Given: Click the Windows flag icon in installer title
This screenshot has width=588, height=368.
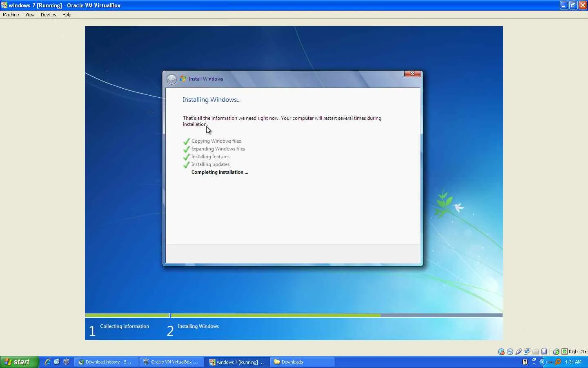Looking at the screenshot, I should [x=183, y=79].
